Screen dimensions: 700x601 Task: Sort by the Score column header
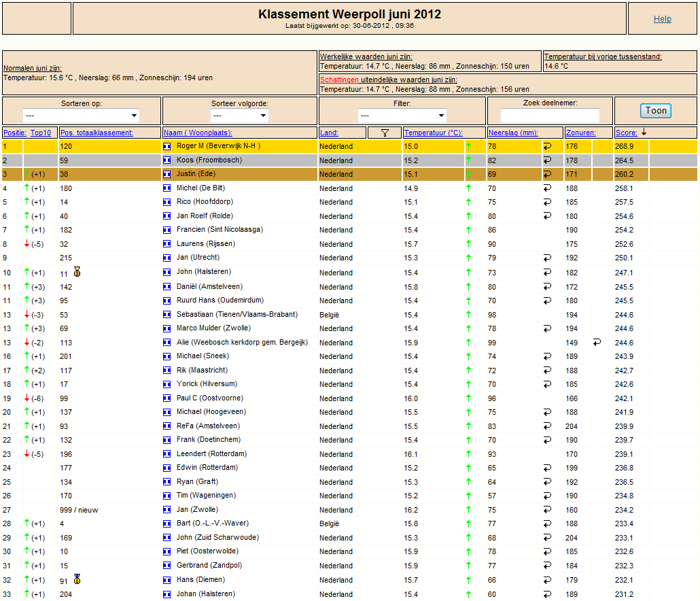tap(627, 133)
